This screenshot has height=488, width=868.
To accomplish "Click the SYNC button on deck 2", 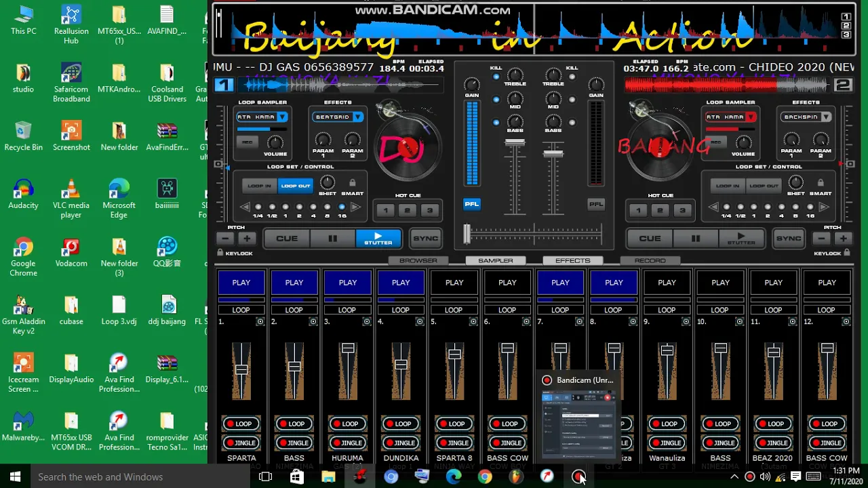I will 789,239.
